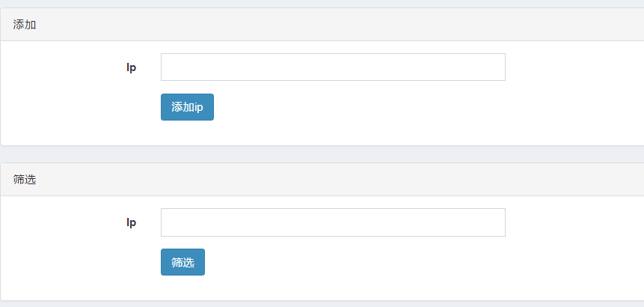Screen dimensions: 644x307
Task: Focus the Ip input in 筛选 panel
Action: 333,222
